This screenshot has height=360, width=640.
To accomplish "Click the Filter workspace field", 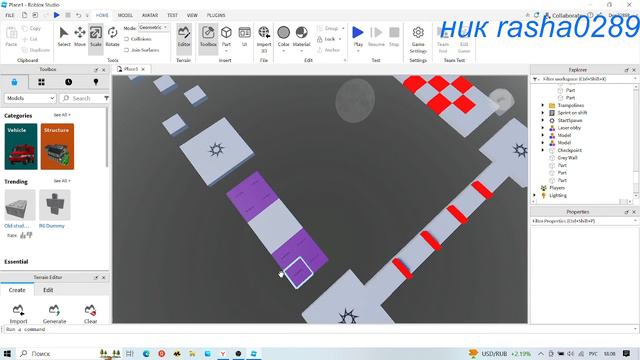I will pyautogui.click(x=584, y=79).
